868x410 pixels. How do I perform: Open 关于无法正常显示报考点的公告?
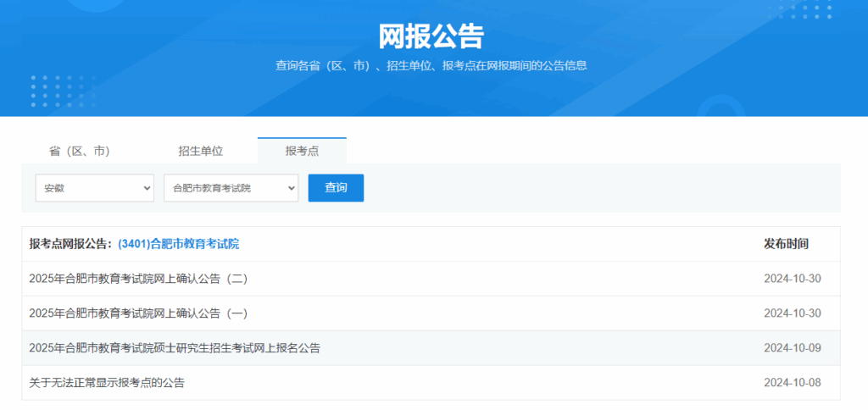(x=107, y=383)
